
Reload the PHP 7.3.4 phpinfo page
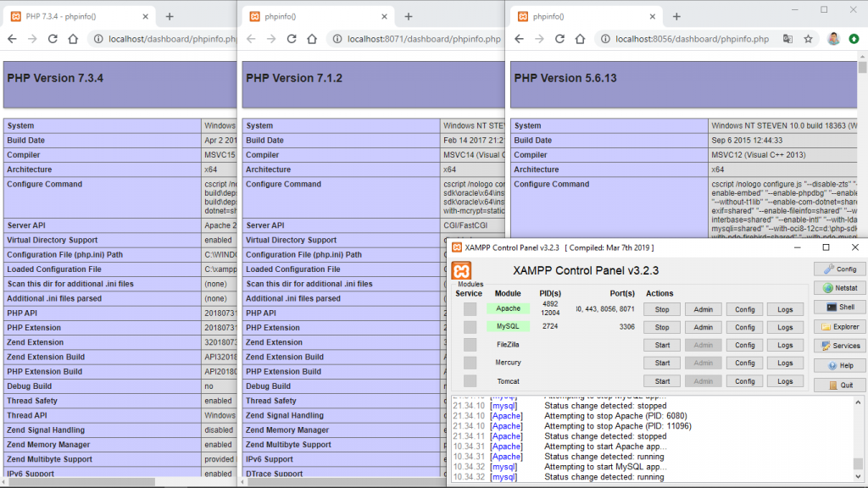[x=53, y=39]
